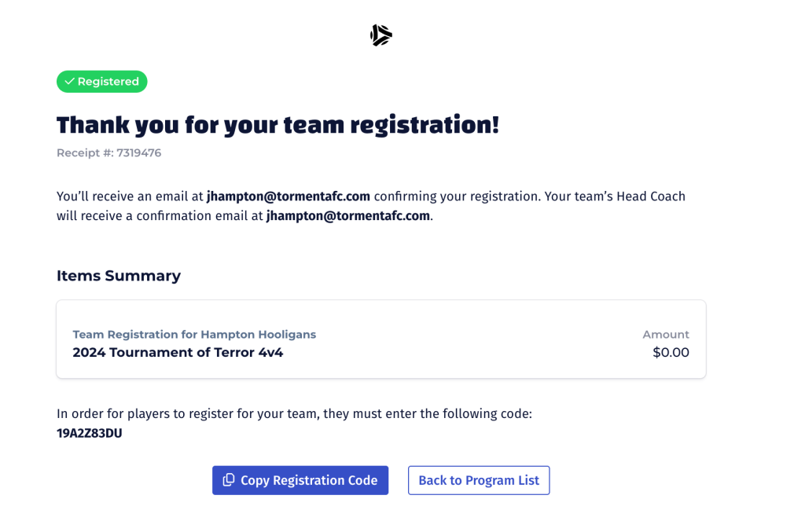This screenshot has height=532, width=805.
Task: Click the checkmark icon in Registered badge
Action: pos(70,82)
